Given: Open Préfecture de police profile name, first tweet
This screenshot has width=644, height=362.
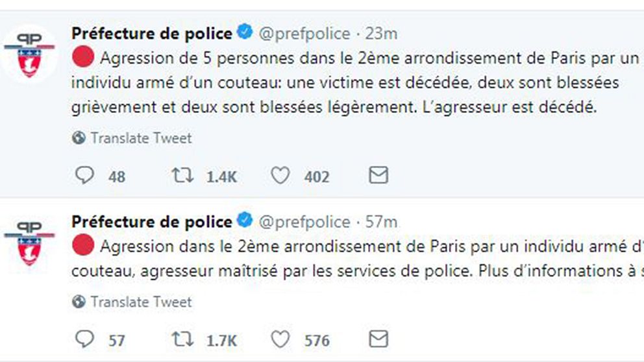Looking at the screenshot, I should 151,34.
